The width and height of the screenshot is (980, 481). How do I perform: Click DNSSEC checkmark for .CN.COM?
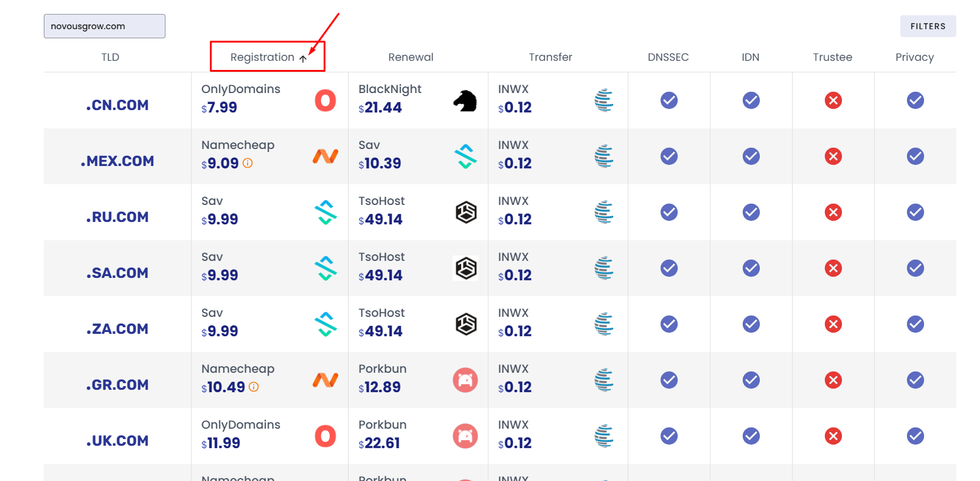coord(669,100)
